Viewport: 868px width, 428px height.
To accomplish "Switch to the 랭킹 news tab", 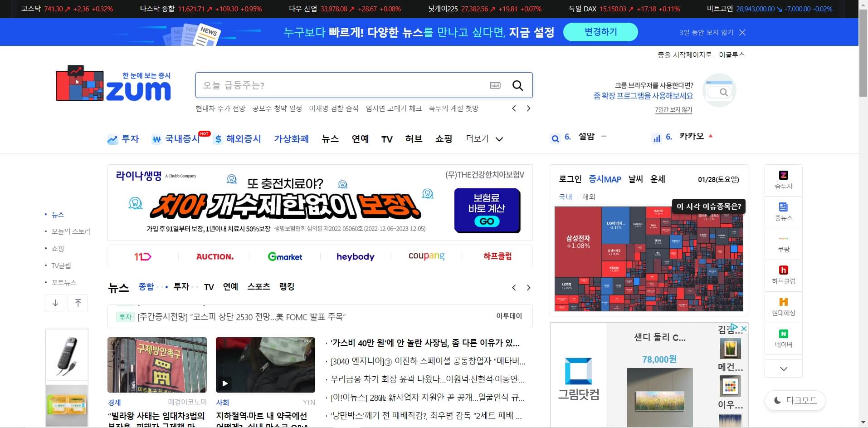I will click(286, 286).
